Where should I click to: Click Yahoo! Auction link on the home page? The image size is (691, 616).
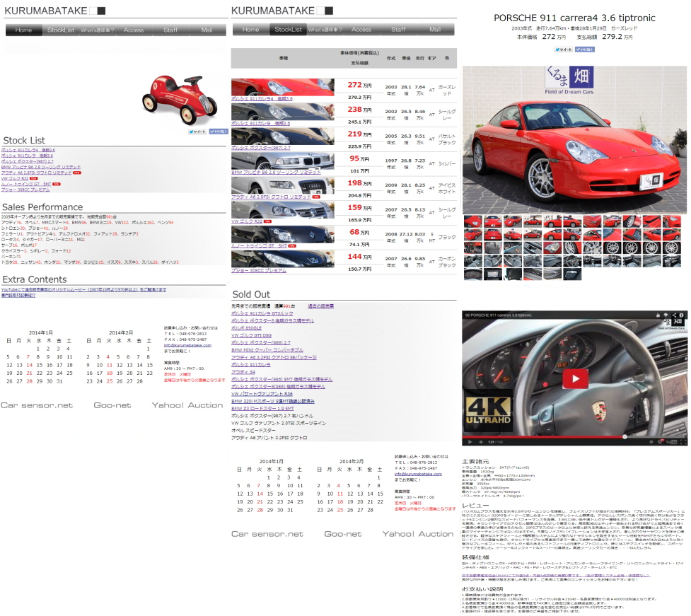click(187, 405)
